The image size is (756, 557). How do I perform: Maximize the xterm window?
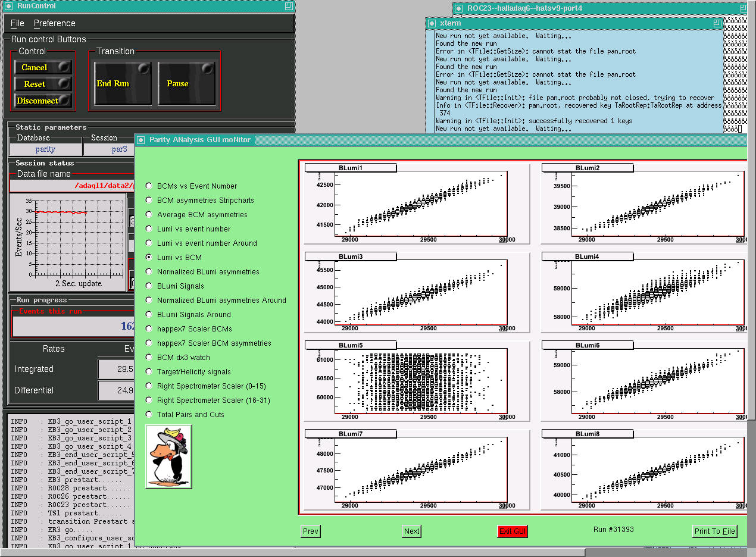coord(718,23)
